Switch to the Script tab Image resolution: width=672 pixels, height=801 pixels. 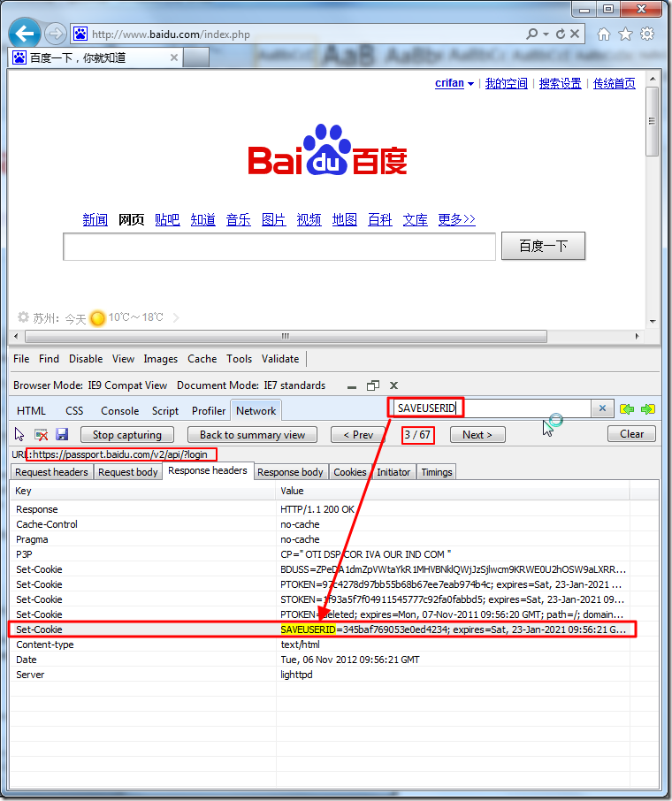(165, 411)
